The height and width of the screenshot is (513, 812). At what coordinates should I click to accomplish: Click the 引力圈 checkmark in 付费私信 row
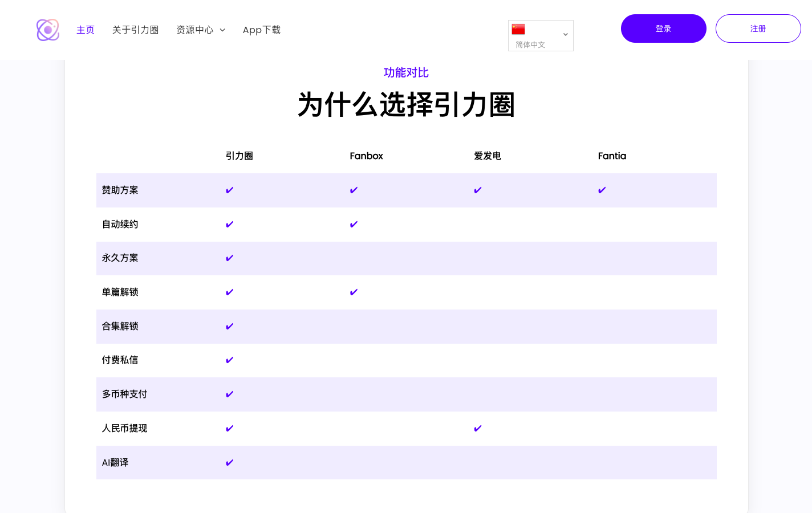tap(230, 360)
